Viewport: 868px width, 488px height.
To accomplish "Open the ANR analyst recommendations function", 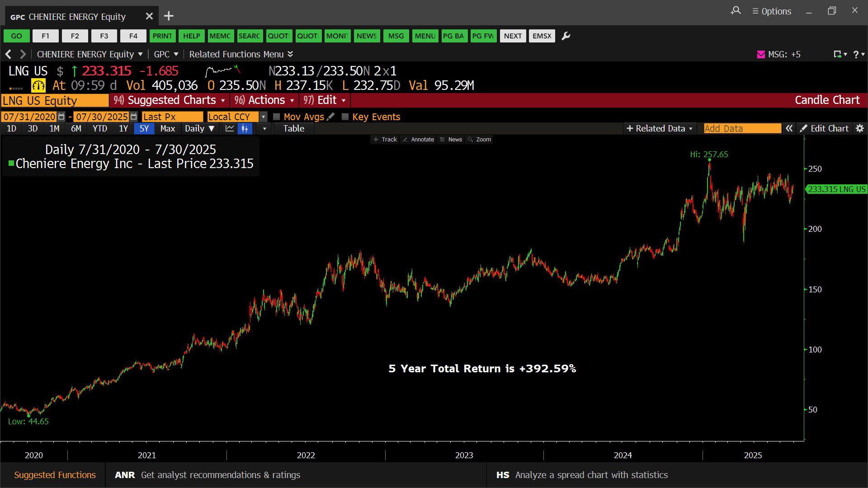I will (208, 475).
